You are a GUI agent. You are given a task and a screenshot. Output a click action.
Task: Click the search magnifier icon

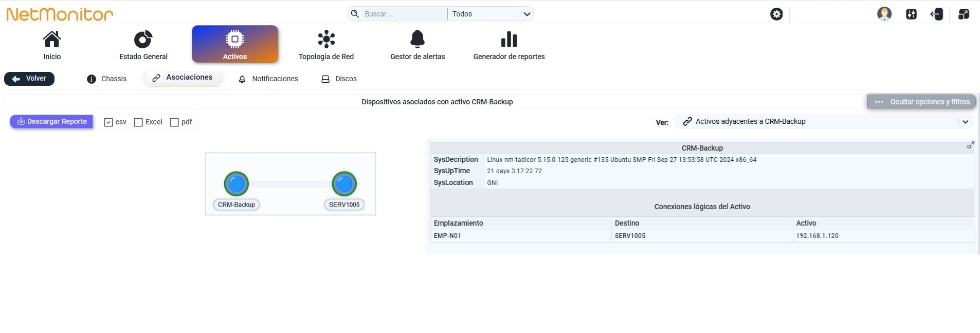pos(355,14)
